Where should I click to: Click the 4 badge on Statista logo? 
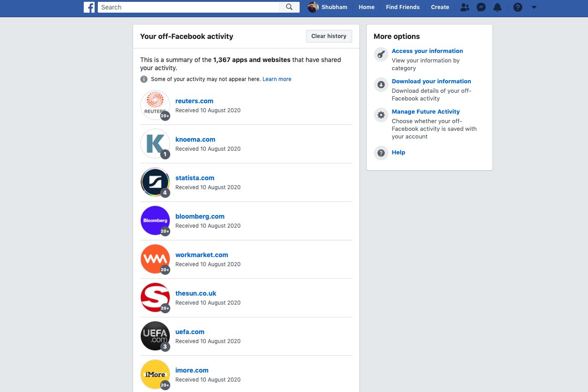click(x=165, y=193)
